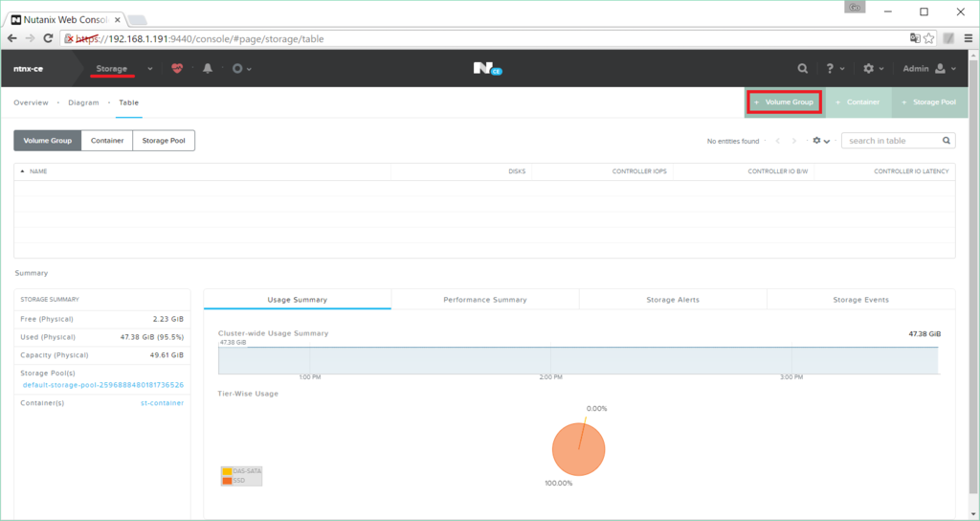The height and width of the screenshot is (521, 980).
Task: Open the default-storage-pool link
Action: point(103,385)
